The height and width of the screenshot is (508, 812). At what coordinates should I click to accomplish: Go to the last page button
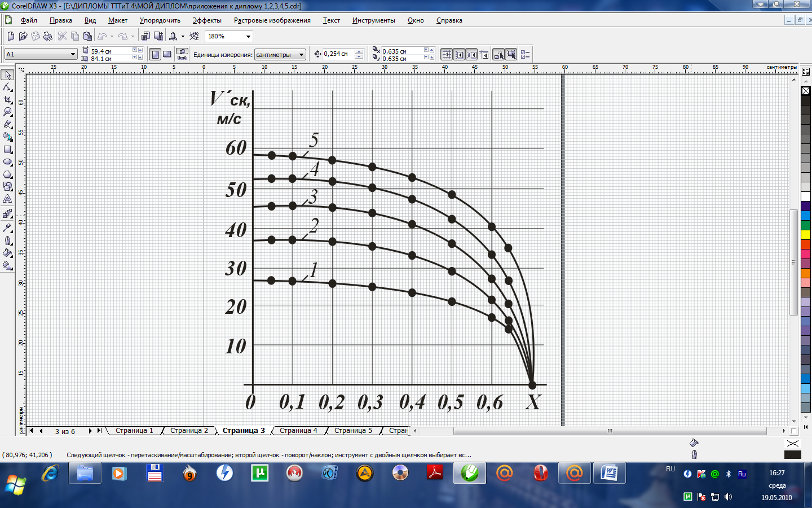pyautogui.click(x=99, y=431)
